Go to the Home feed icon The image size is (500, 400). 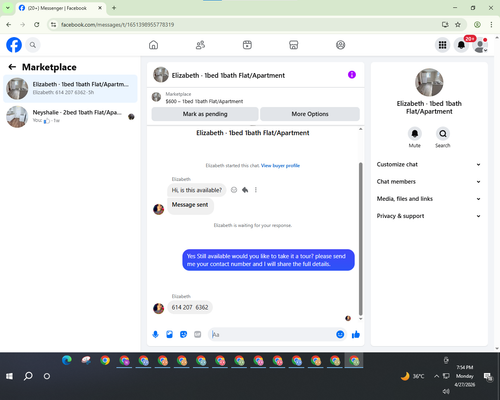coord(153,45)
